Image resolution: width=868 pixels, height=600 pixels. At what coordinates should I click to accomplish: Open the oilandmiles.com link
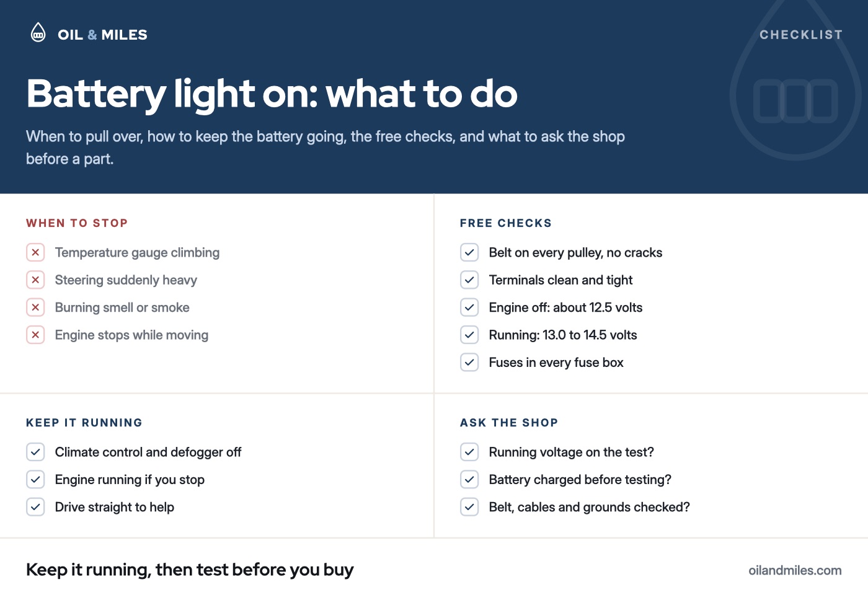pyautogui.click(x=795, y=570)
